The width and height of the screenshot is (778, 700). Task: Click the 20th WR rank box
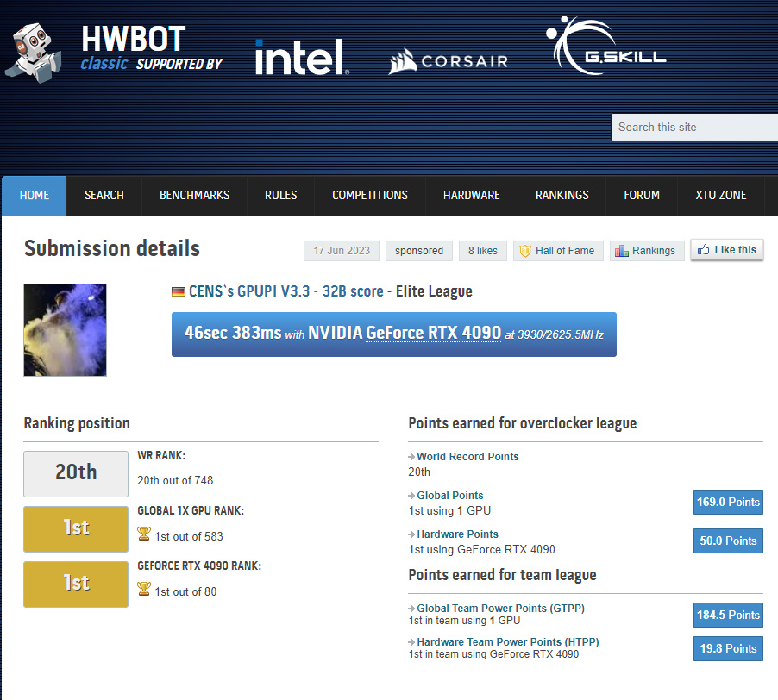[x=76, y=474]
